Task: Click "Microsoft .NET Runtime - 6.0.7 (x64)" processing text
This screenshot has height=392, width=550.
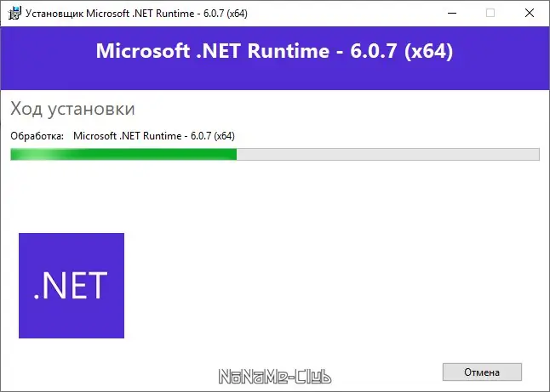Action: pos(154,136)
